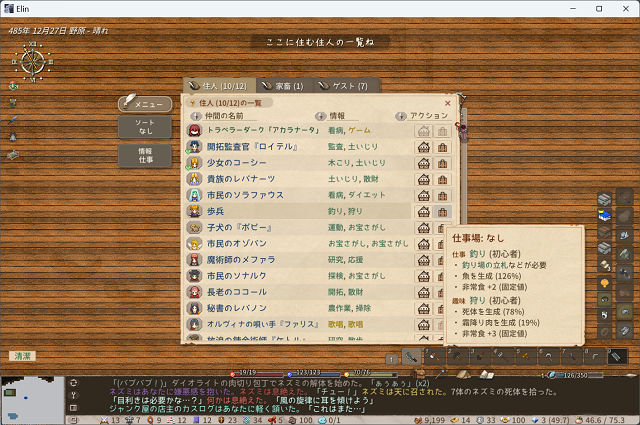Image resolution: width=640 pixels, height=425 pixels.
Task: Select resident オルヴィナの唄い手『ファリス』
Action: click(x=298, y=325)
